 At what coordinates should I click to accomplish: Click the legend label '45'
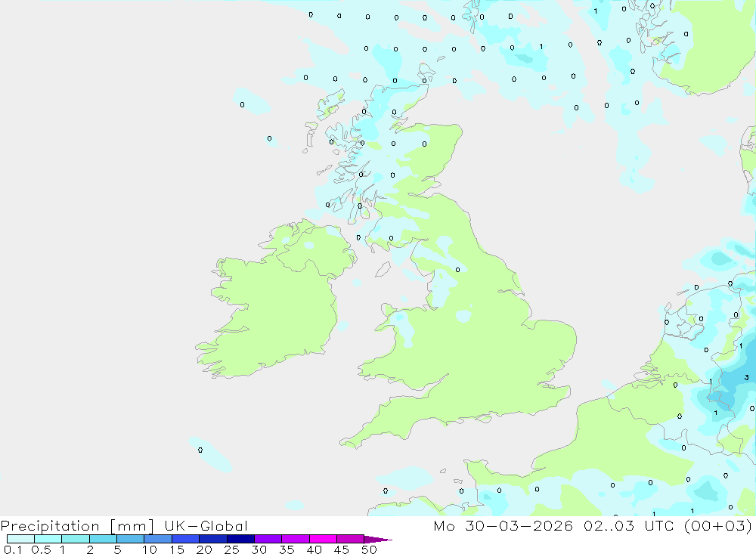pos(342,549)
